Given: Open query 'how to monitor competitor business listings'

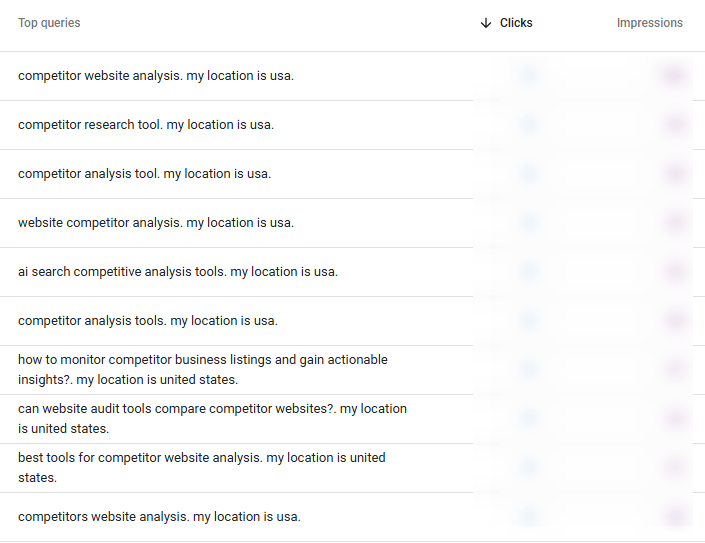Looking at the screenshot, I should pyautogui.click(x=203, y=369).
